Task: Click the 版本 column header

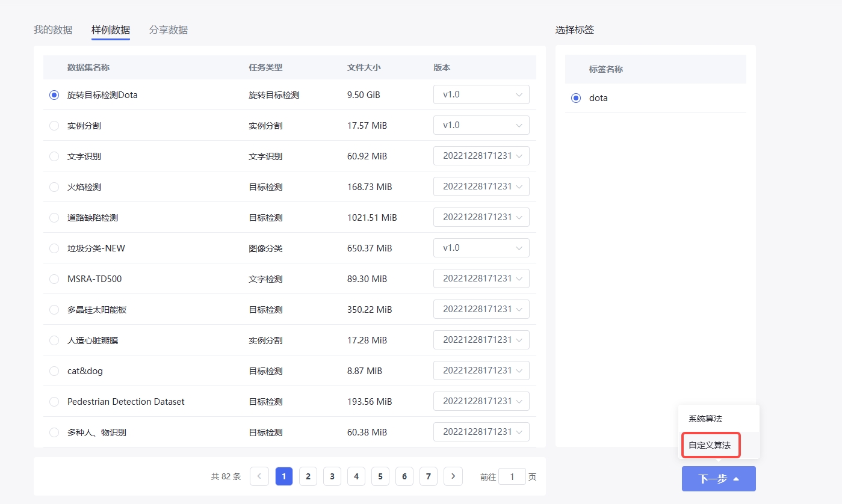Action: (442, 67)
